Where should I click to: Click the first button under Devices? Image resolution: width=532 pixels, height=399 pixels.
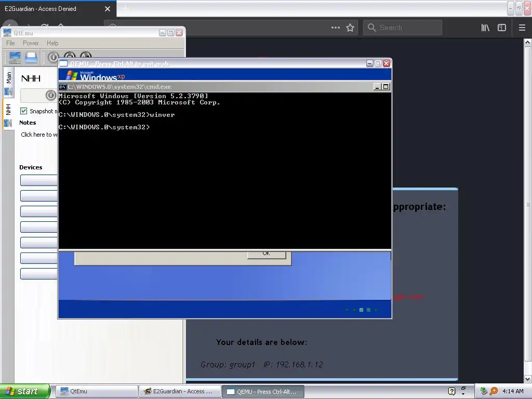point(38,180)
